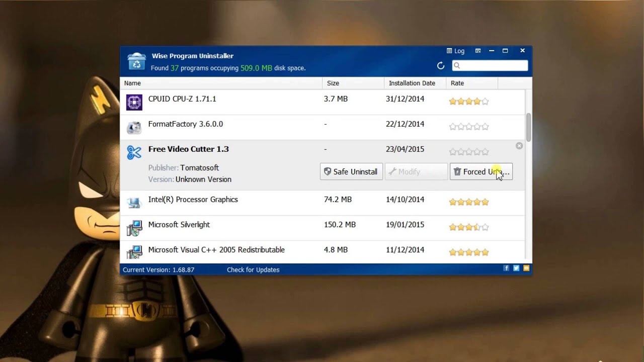The width and height of the screenshot is (644, 362).
Task: Click the Microsoft Silverlight star rating
Action: pyautogui.click(x=469, y=227)
